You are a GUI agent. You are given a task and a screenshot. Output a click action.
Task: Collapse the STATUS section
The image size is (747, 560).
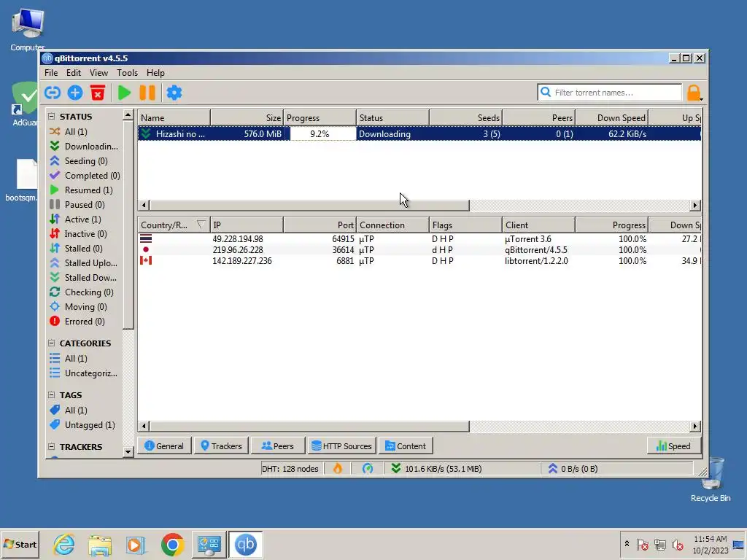(52, 116)
